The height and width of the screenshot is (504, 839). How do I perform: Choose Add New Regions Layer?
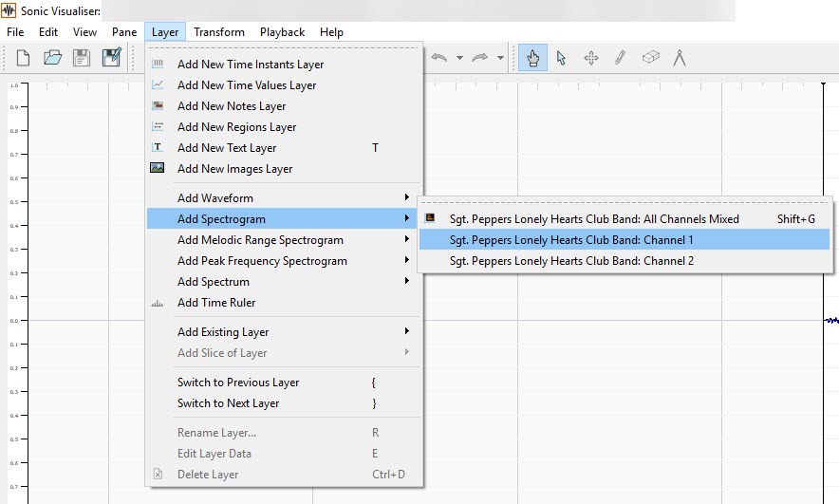point(283,127)
